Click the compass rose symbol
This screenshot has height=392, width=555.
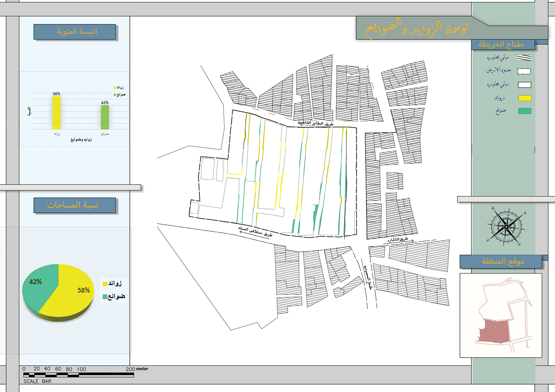pyautogui.click(x=506, y=227)
